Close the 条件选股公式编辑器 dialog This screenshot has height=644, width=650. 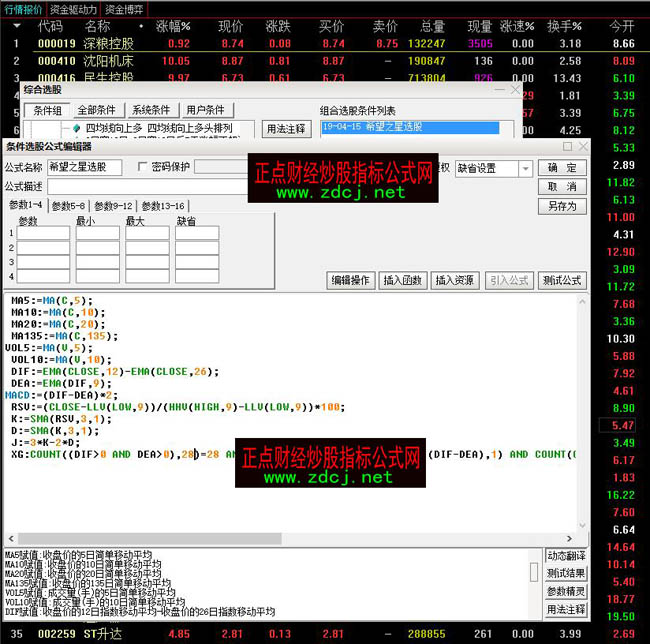point(581,148)
